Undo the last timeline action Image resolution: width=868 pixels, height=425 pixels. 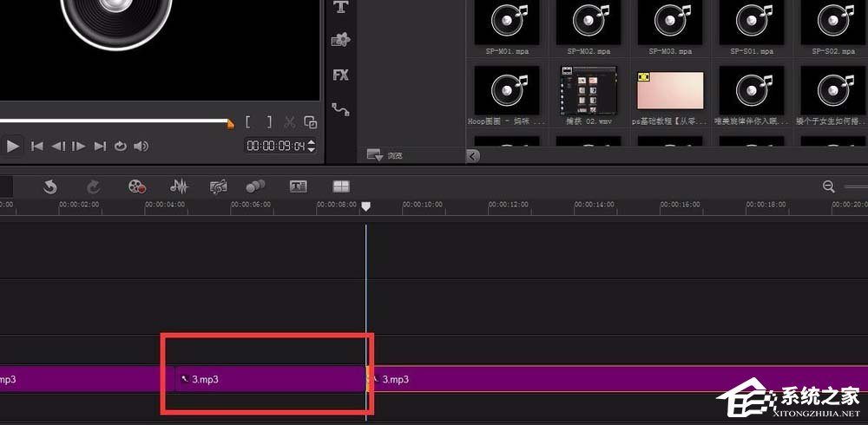point(50,187)
